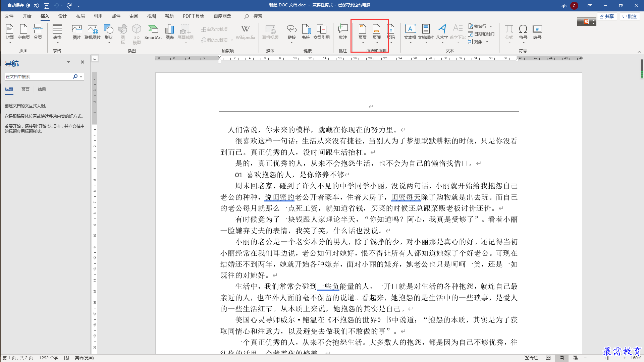The image size is (644, 362).
Task: Insert a cover page (封面)
Action: coord(10,33)
